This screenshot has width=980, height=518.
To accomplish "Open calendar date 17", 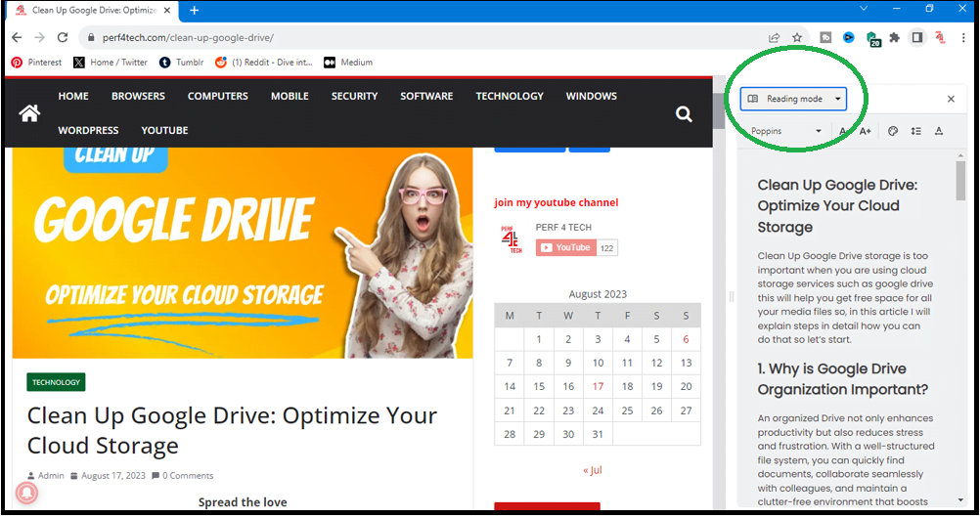I will [x=598, y=387].
